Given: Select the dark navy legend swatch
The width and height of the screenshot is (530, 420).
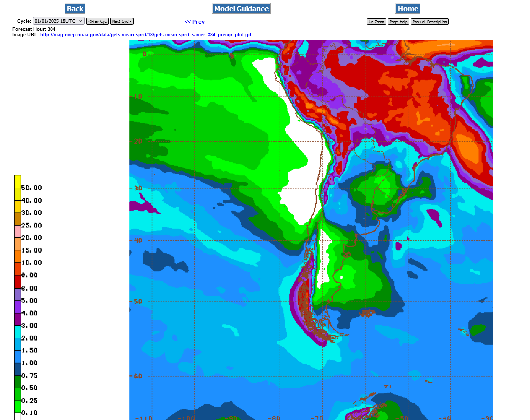Looking at the screenshot, I should click(x=18, y=369).
